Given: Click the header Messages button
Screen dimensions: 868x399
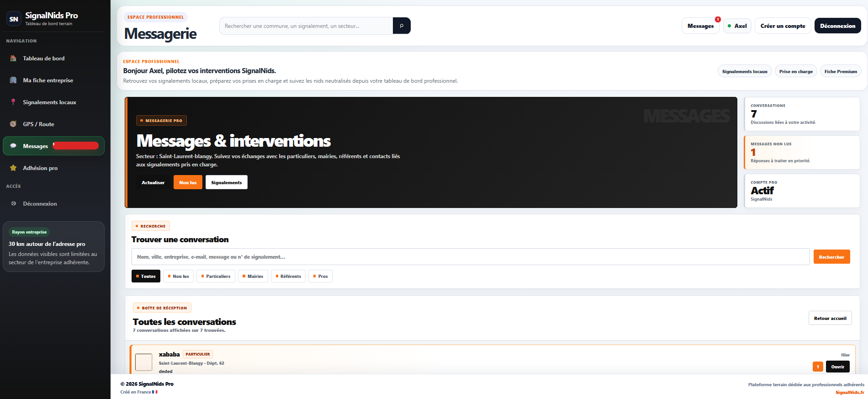Looking at the screenshot, I should click(x=700, y=26).
